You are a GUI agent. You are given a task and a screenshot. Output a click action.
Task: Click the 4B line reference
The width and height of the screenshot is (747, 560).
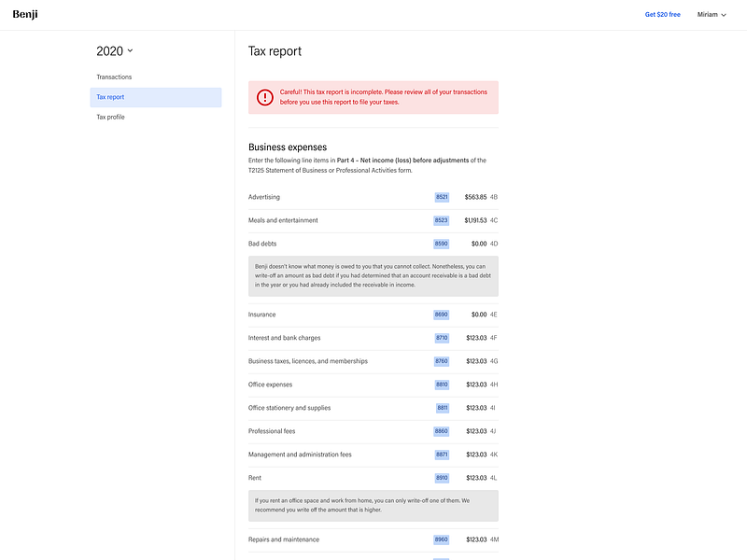494,197
